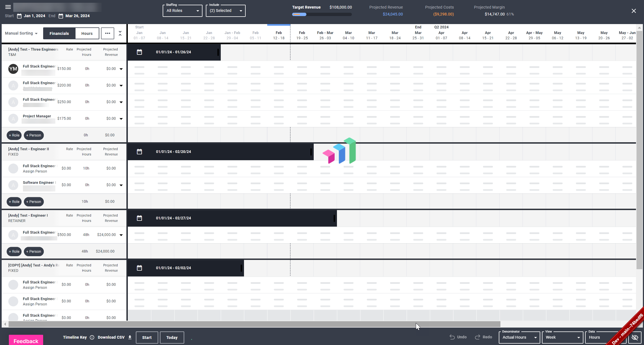Click avatar of $200.00 Full Stack Engineer
Viewport: 644px width, 345px height.
13,85
